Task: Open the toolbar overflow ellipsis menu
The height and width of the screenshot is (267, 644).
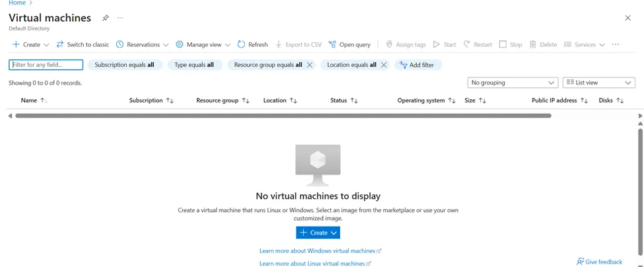Action: point(615,44)
